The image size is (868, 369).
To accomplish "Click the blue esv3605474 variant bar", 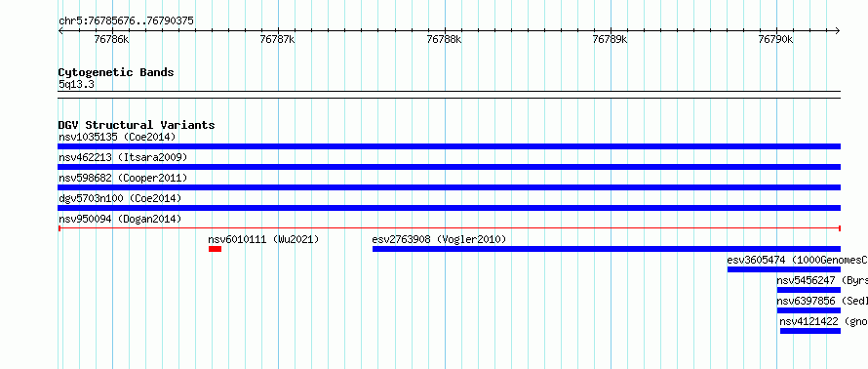I will pyautogui.click(x=784, y=269).
